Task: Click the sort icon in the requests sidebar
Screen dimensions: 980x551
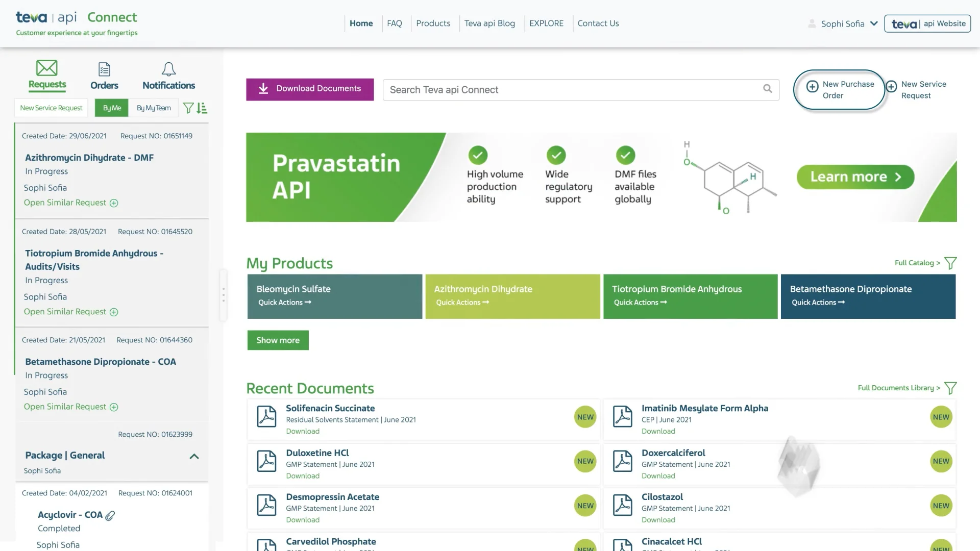Action: point(202,108)
